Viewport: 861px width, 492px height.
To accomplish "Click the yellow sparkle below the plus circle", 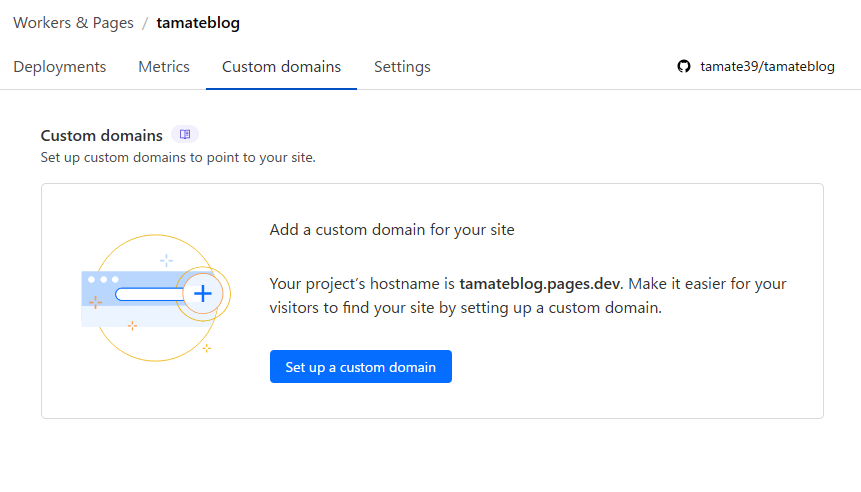I will click(x=206, y=348).
